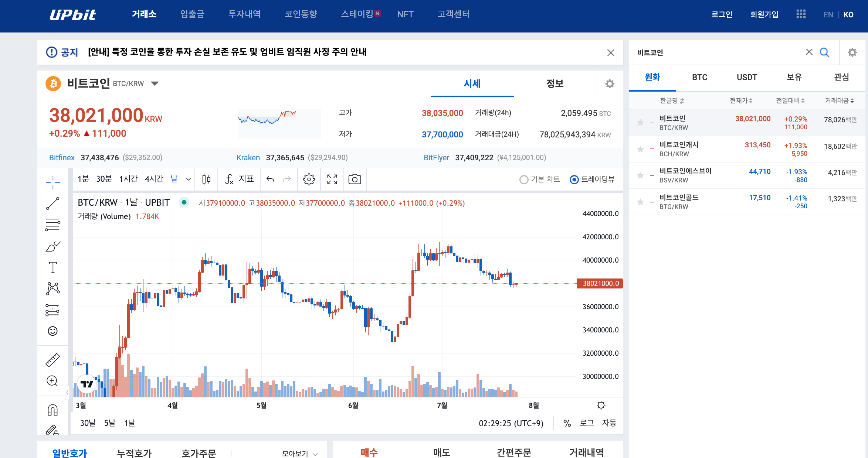Click the 회원가입 link

pos(764,14)
